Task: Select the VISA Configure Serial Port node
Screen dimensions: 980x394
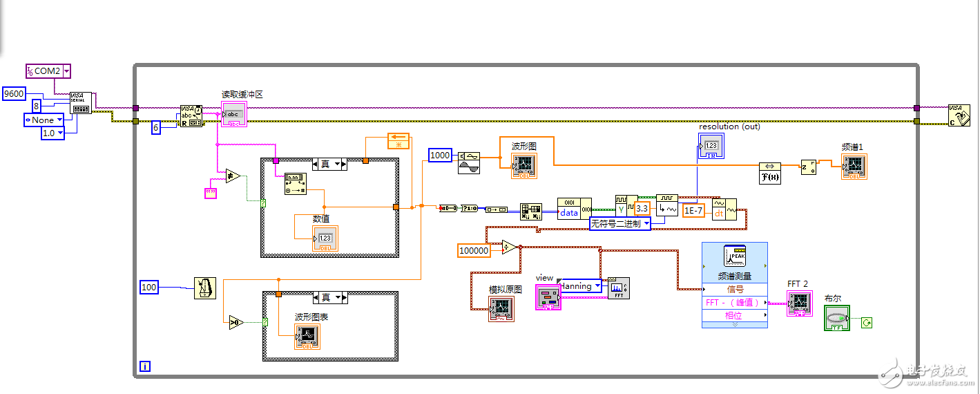Action: click(x=80, y=103)
